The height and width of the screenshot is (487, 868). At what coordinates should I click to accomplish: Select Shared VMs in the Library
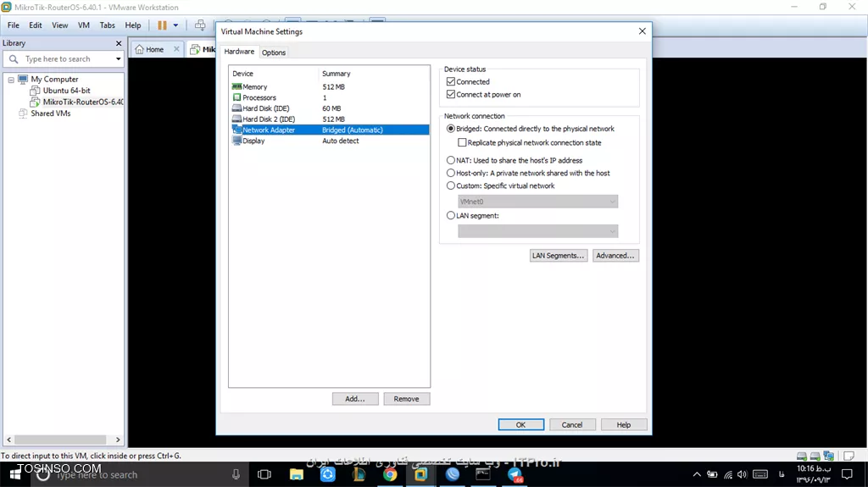coord(50,113)
